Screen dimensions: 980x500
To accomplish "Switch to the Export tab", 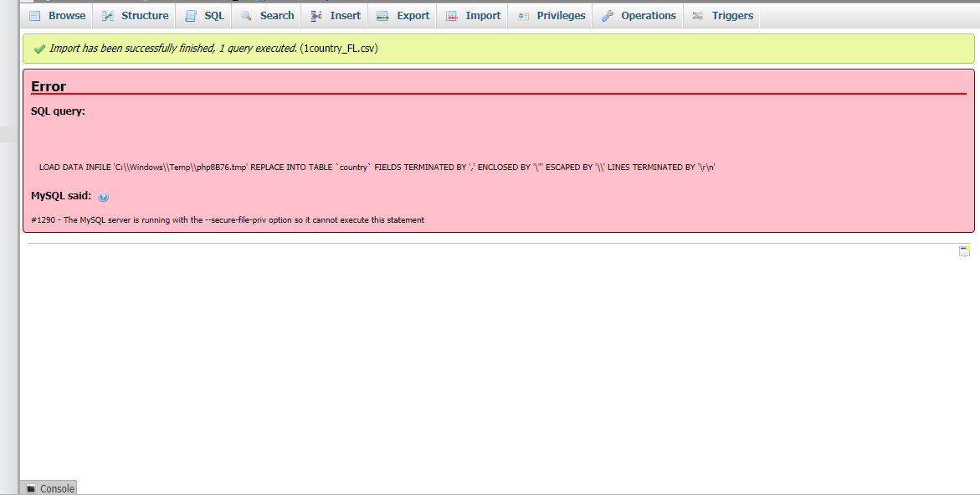I will coord(403,16).
